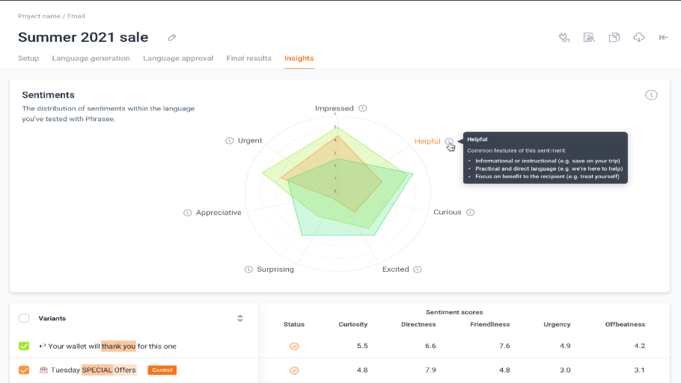Click the Status column header

coord(294,324)
